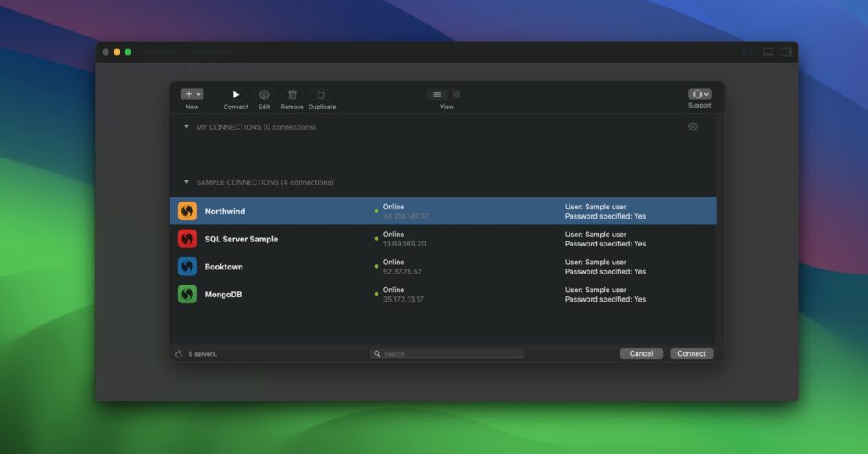Click the red SQL Server Sample icon
868x454 pixels.
point(187,239)
